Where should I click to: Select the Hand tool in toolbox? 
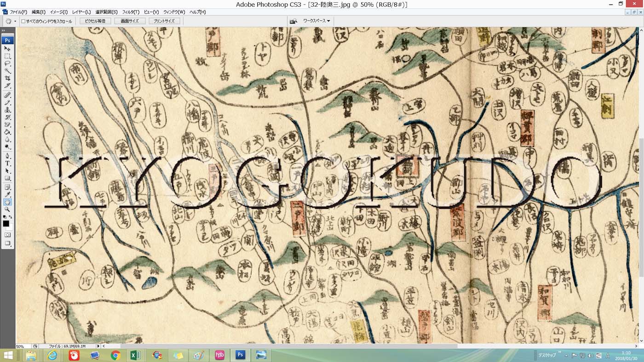point(7,202)
